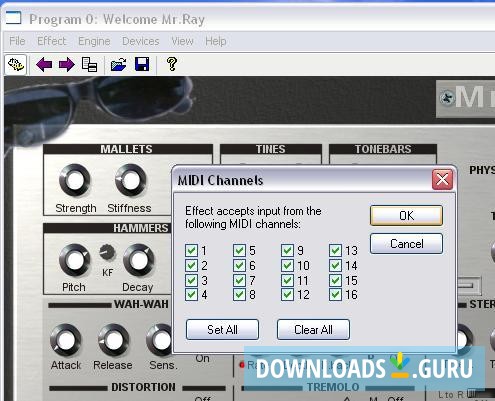
Task: Open the View menu
Action: tap(182, 41)
